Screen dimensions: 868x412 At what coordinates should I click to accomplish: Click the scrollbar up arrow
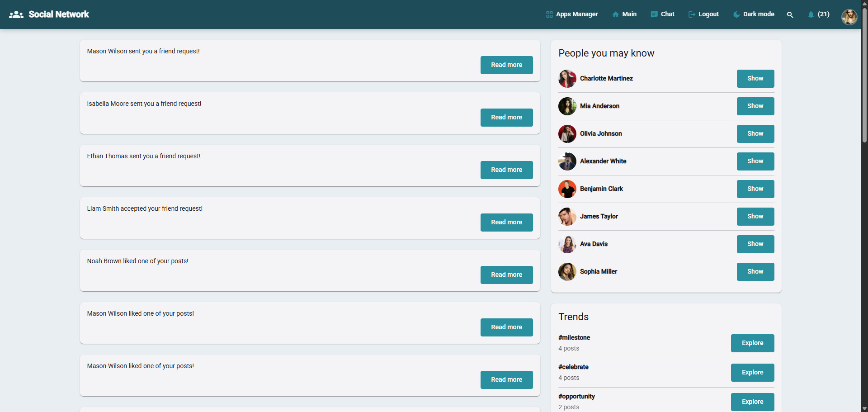tap(864, 3)
